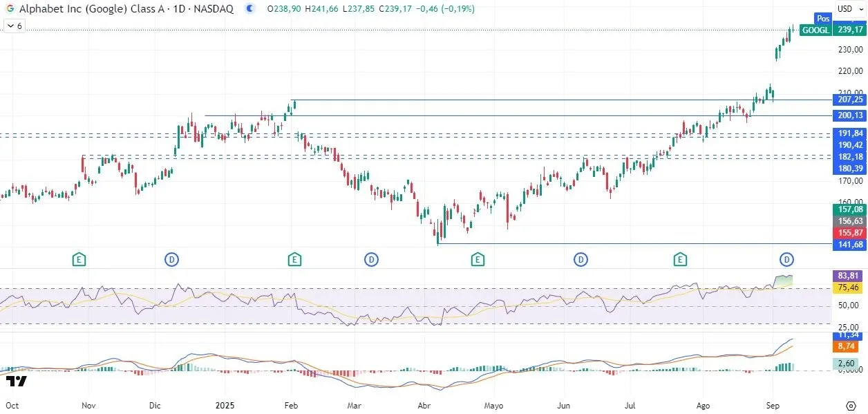Open the earnings marker near November

pyautogui.click(x=79, y=260)
